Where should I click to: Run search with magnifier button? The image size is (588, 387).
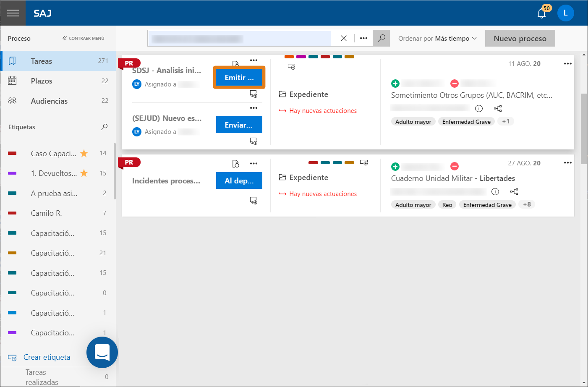click(x=382, y=38)
